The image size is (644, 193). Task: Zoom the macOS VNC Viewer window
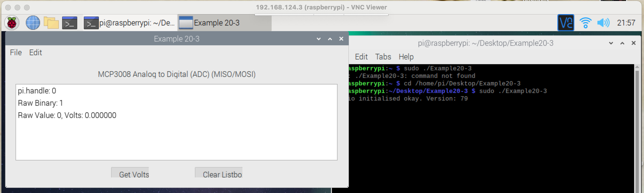[27, 8]
